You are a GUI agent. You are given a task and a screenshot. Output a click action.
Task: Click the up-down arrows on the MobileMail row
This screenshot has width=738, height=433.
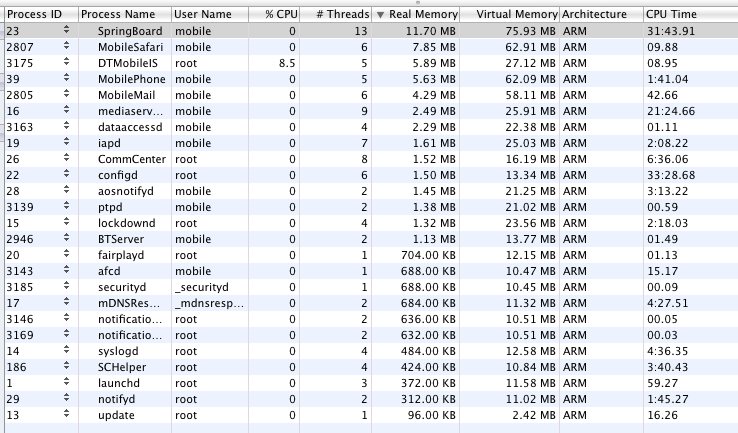tap(66, 94)
